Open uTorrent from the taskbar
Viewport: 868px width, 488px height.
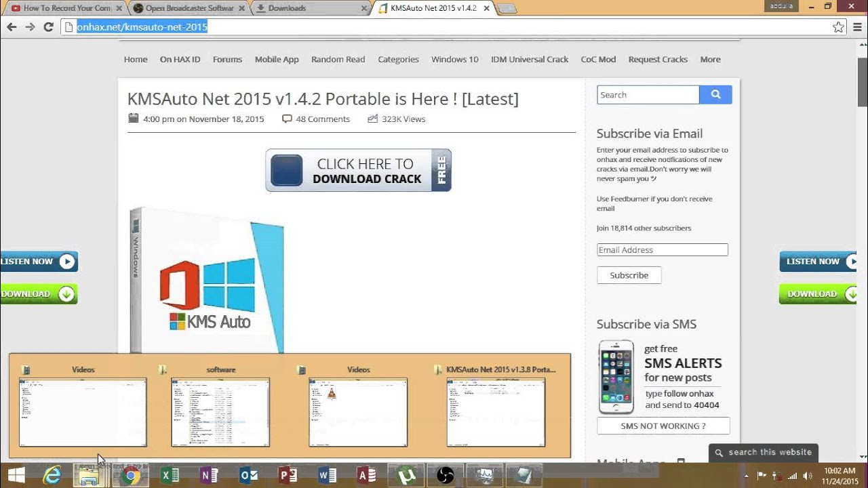coord(406,476)
